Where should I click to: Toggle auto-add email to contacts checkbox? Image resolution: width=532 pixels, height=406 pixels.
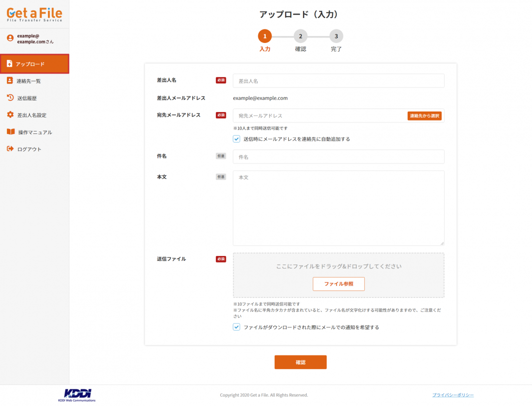click(237, 139)
